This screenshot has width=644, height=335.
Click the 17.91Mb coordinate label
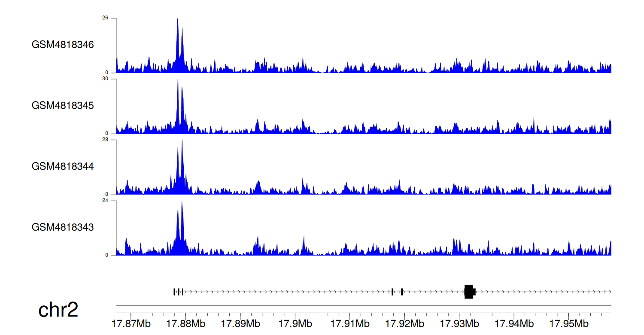(349, 323)
